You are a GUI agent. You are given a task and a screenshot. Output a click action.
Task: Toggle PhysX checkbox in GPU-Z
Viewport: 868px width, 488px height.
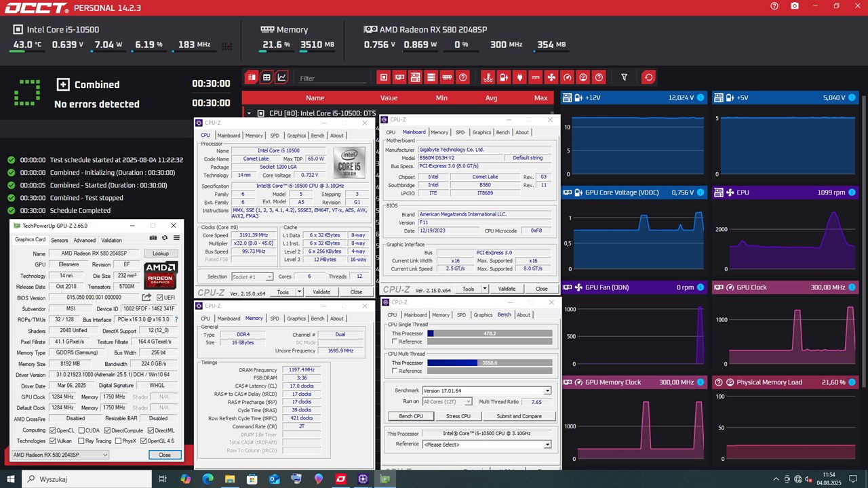[118, 441]
